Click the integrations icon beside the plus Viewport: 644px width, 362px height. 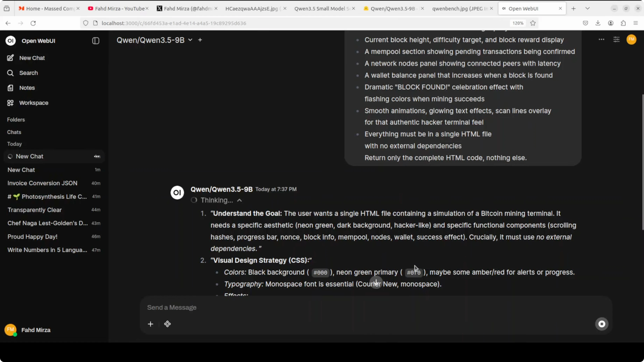point(167,324)
